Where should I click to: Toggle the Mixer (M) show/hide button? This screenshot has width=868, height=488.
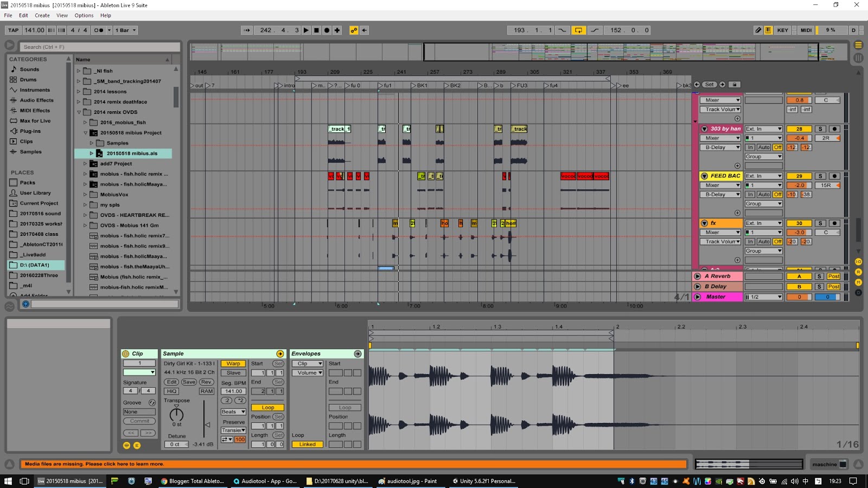click(x=858, y=282)
